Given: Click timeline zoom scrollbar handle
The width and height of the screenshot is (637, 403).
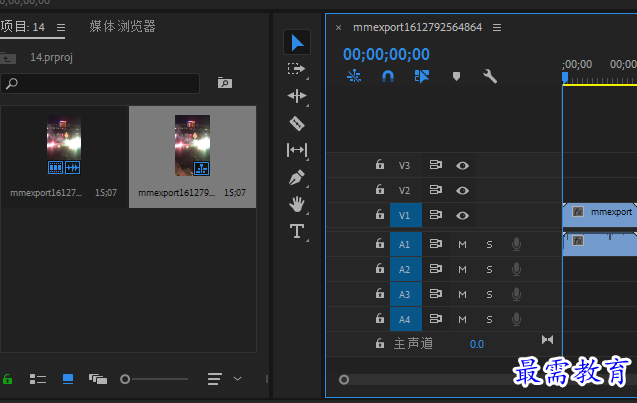Looking at the screenshot, I should coord(344,379).
